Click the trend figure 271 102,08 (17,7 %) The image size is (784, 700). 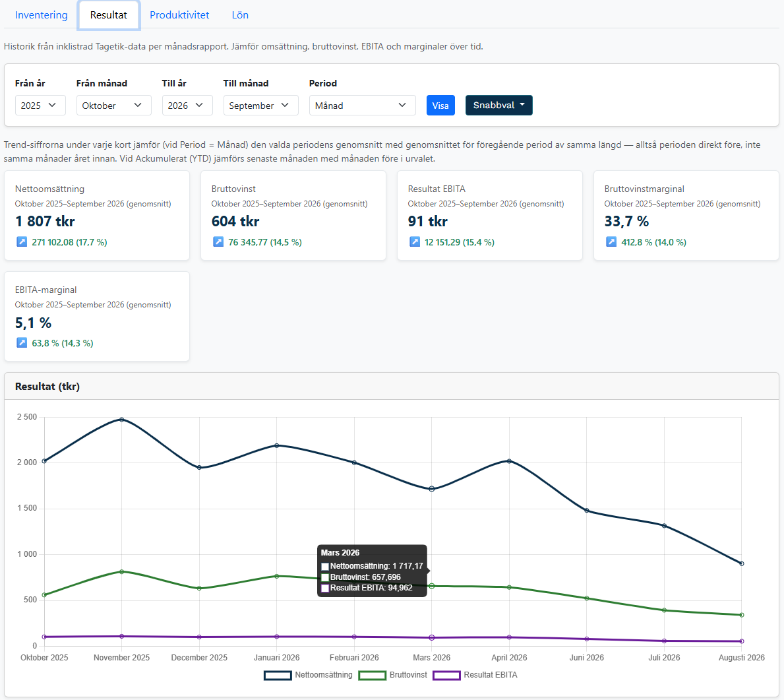click(69, 242)
